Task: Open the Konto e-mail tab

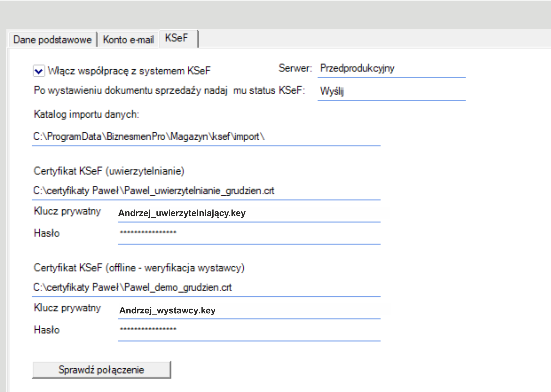Action: [128, 40]
